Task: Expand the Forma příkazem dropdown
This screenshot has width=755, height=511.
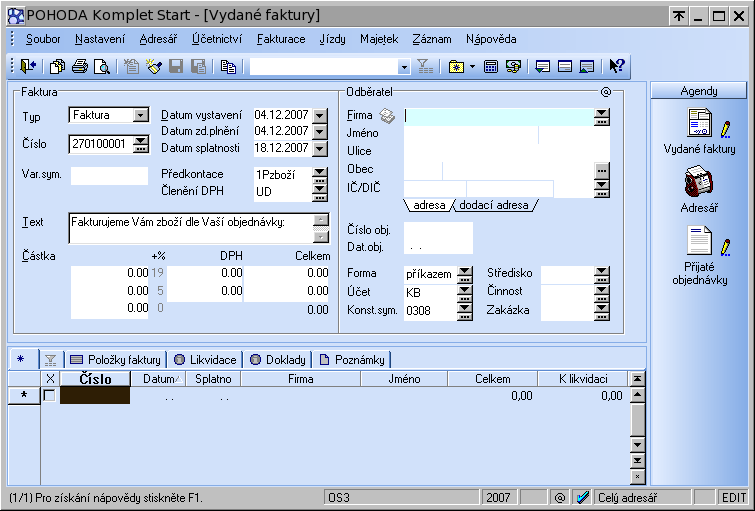Action: (x=464, y=273)
